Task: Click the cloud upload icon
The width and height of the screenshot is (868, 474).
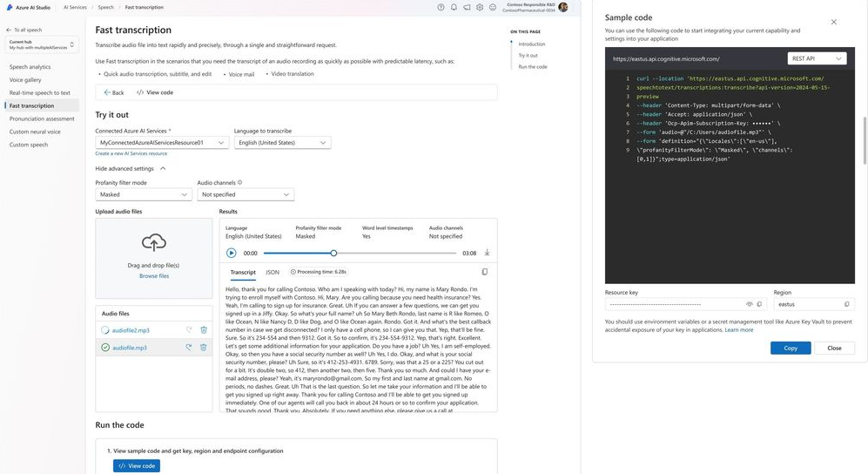Action: (x=154, y=242)
